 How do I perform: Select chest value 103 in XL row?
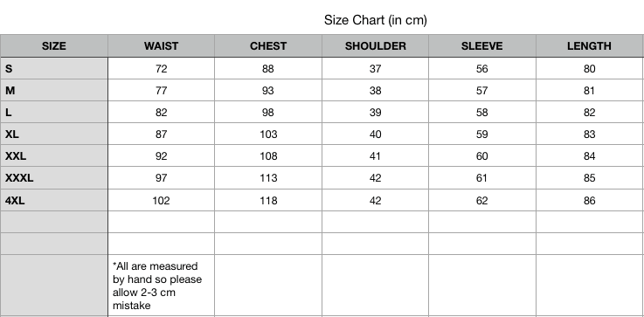pos(268,134)
